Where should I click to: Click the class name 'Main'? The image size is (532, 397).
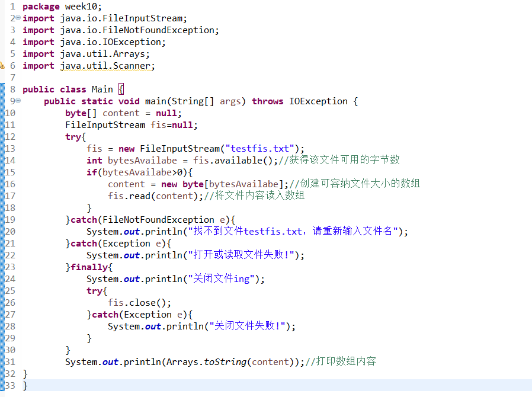(x=102, y=89)
